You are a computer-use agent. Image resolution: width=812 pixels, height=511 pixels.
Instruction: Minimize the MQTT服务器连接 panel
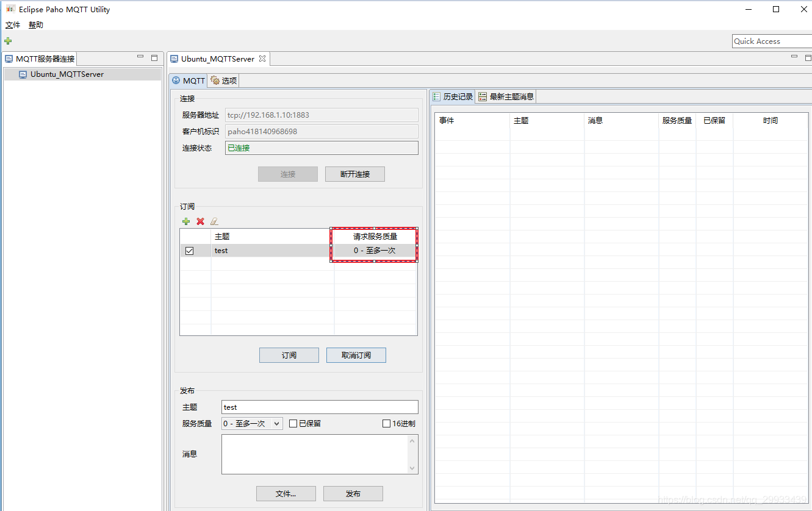[141, 57]
